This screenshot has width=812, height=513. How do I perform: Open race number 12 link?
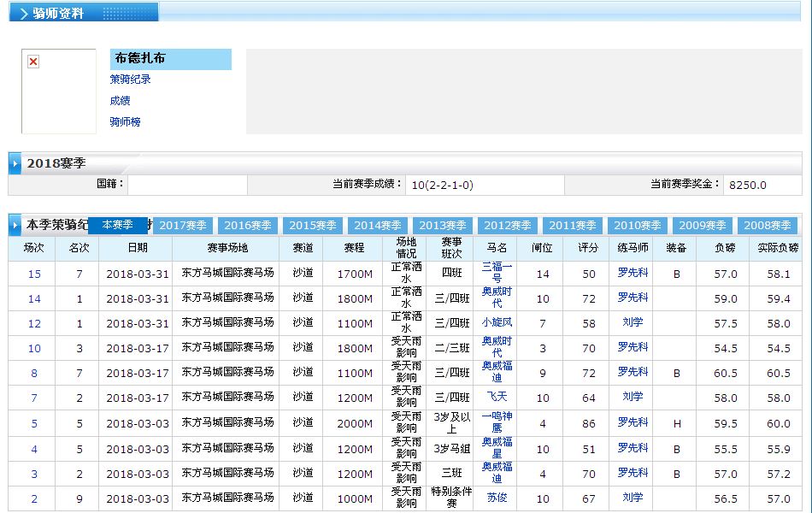click(34, 324)
